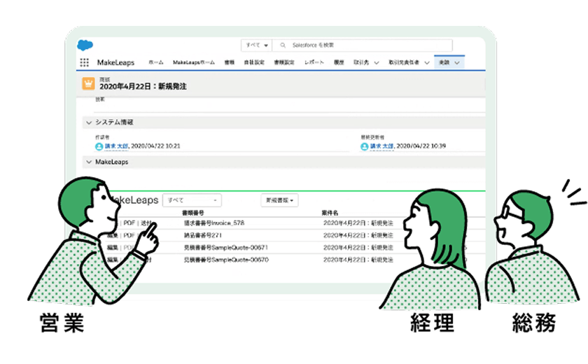Open the すべて search scope dropdown

coord(256,45)
